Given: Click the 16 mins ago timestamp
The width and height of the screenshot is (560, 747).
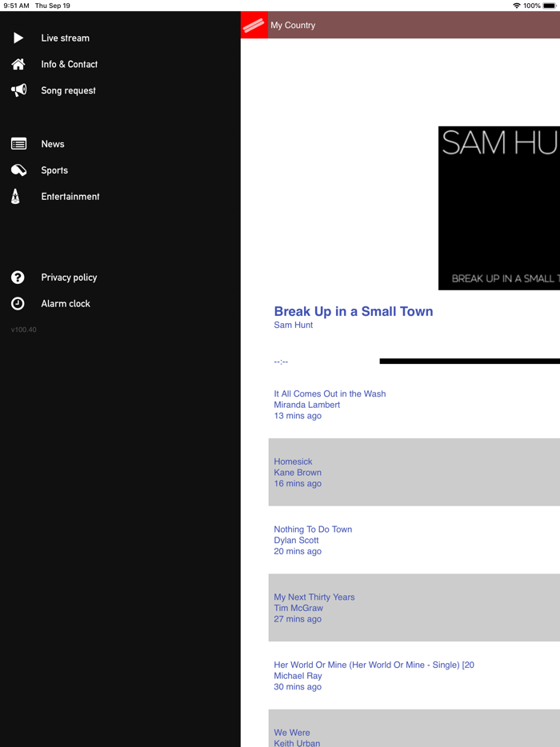Looking at the screenshot, I should (x=298, y=483).
